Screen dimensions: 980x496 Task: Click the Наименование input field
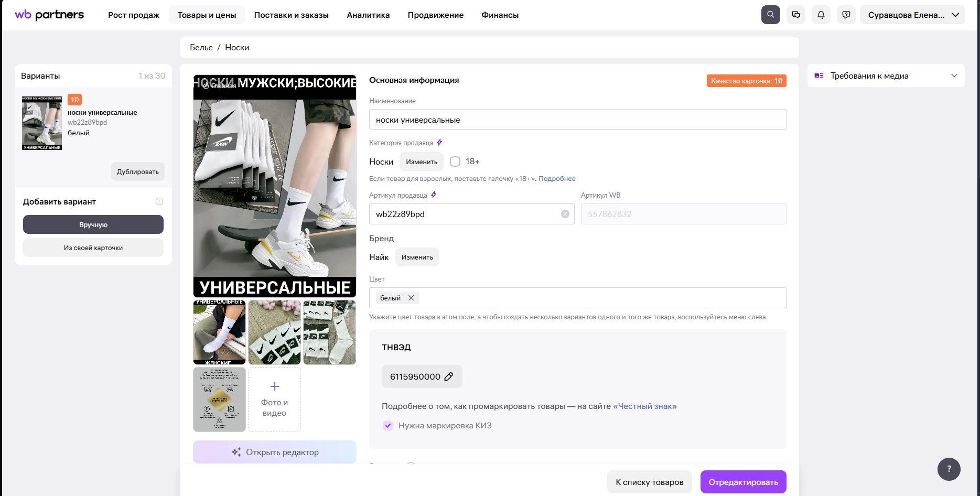point(577,120)
